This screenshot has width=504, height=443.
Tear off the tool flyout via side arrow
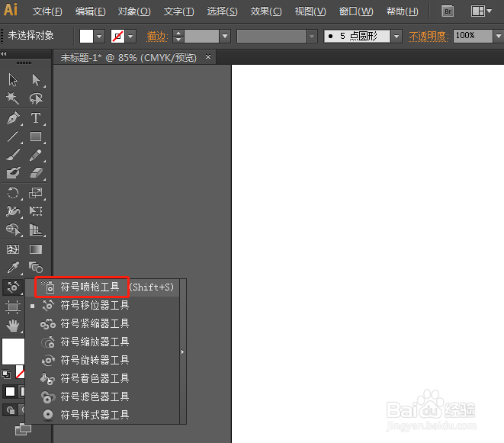point(182,352)
